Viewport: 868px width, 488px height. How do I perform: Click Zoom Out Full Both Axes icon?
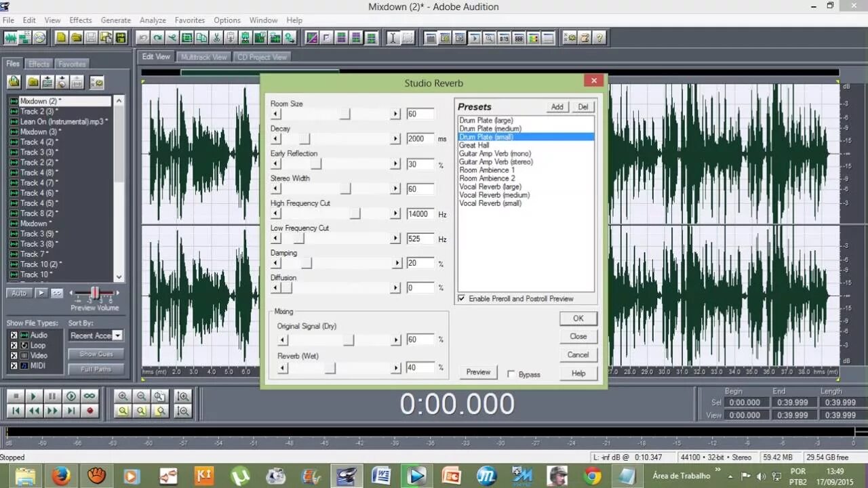tap(159, 396)
